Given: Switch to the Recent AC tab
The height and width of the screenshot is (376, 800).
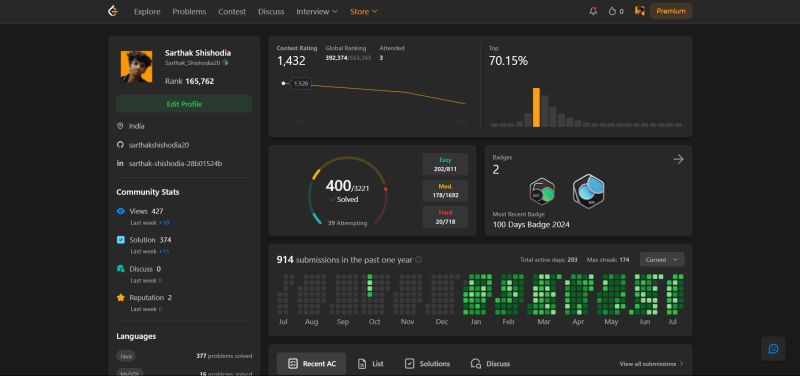Looking at the screenshot, I should 311,364.
